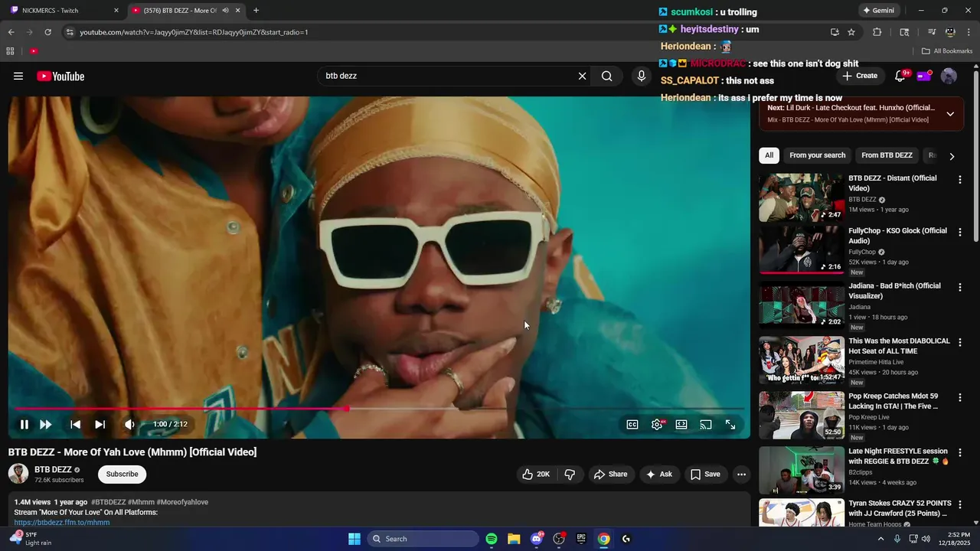Open Spotify from the taskbar

[x=492, y=539]
